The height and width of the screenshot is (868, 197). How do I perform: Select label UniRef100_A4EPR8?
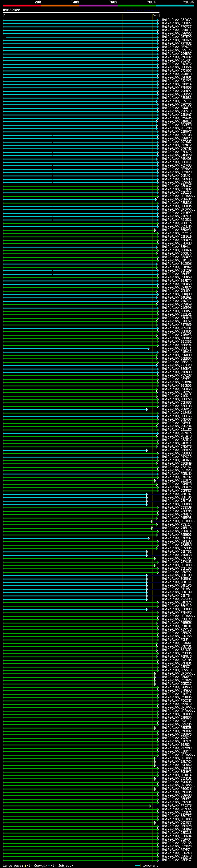click(x=177, y=518)
